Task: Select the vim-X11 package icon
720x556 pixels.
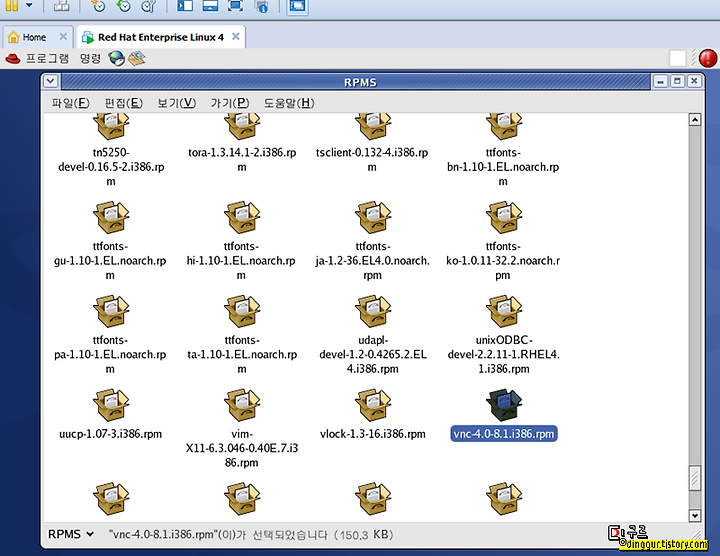Action: [242, 405]
